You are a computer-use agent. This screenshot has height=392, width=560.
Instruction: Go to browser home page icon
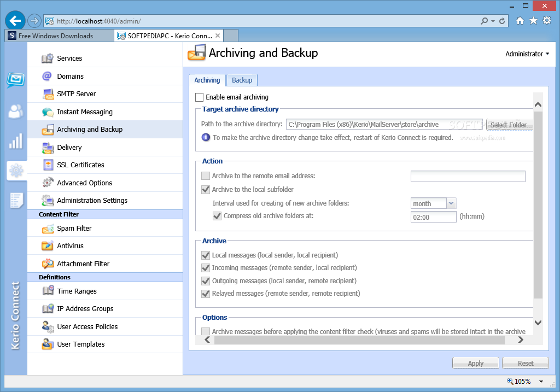520,21
